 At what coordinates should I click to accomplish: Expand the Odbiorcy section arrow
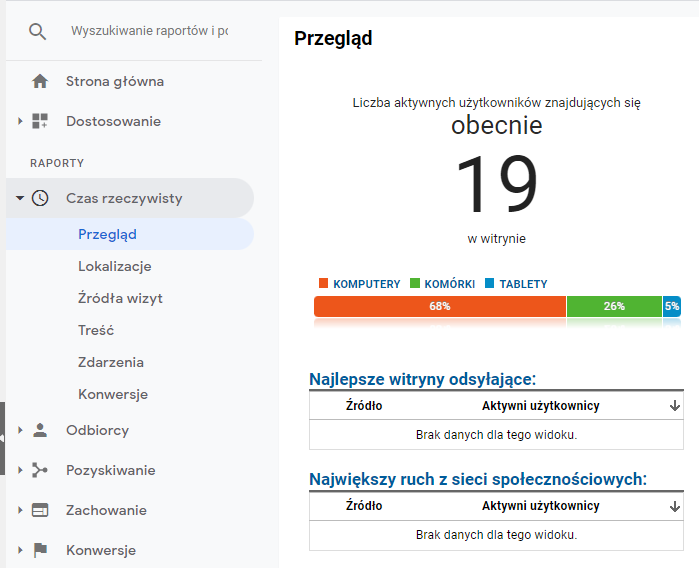(x=20, y=430)
